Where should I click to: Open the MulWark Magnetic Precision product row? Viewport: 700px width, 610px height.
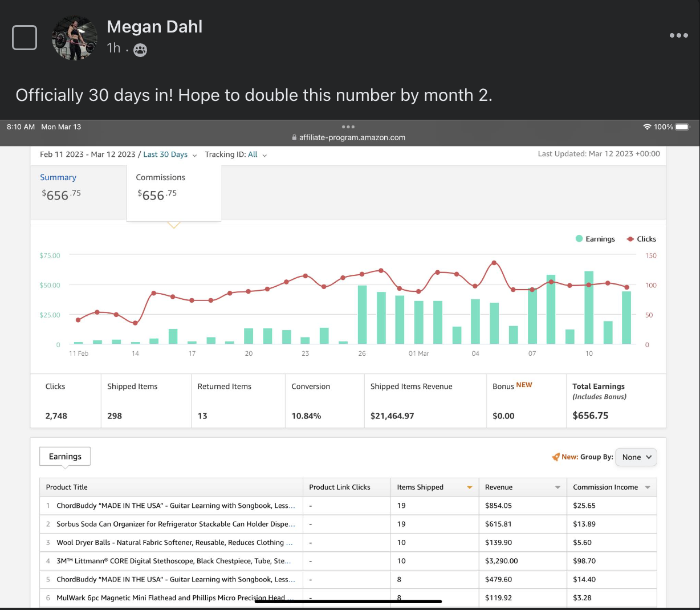tap(348, 598)
